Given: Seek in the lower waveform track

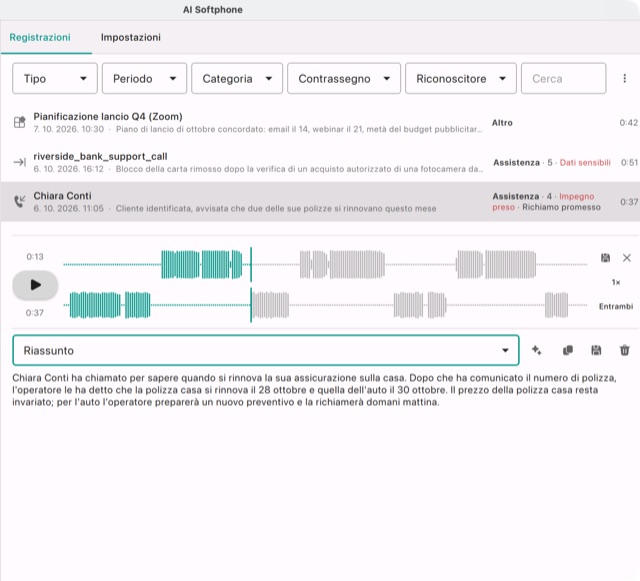Looking at the screenshot, I should [325, 305].
